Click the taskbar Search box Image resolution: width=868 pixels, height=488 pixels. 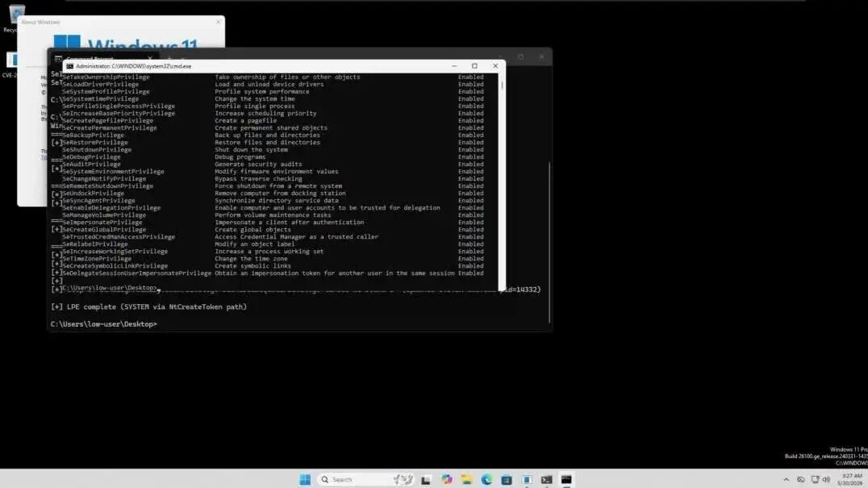(x=365, y=479)
